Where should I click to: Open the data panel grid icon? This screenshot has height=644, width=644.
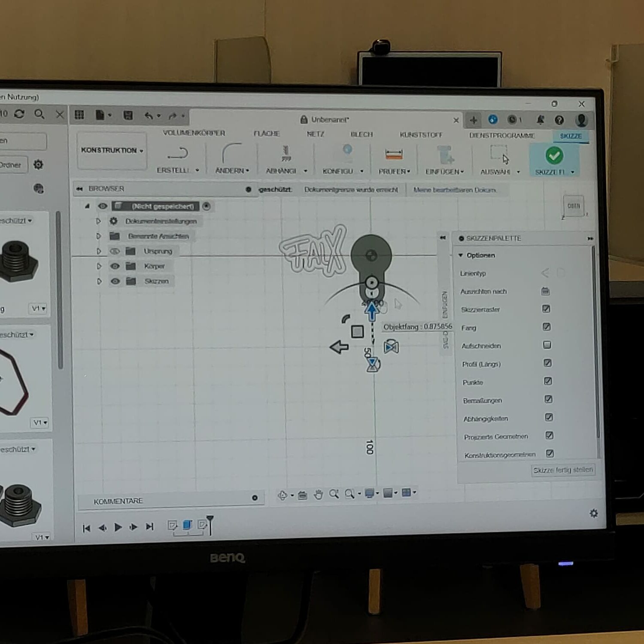coord(79,115)
